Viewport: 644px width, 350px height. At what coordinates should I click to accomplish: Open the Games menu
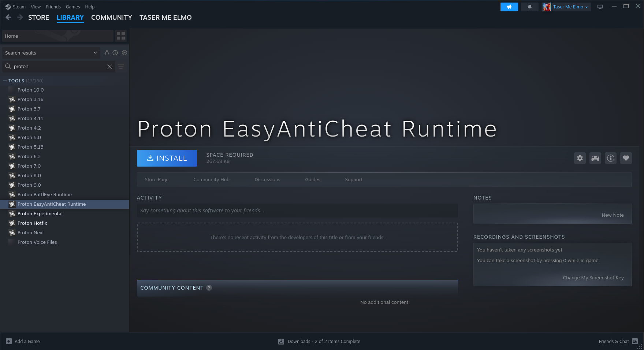[73, 7]
